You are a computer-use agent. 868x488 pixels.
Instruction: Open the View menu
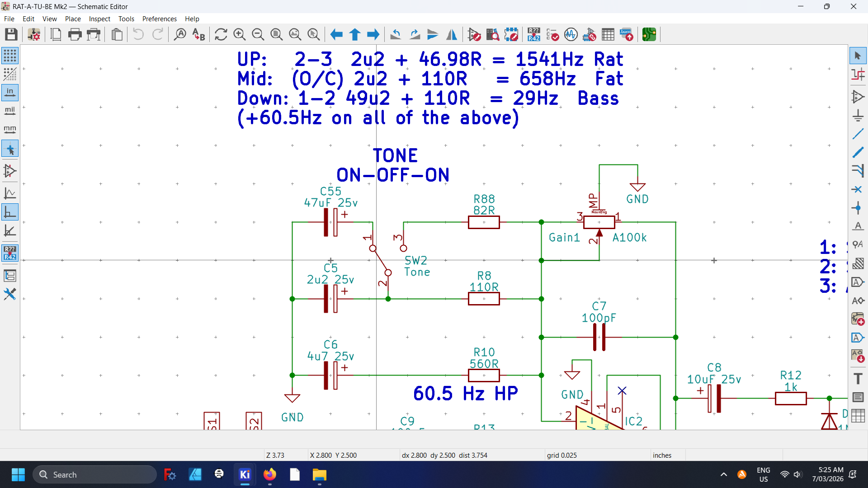click(x=50, y=19)
